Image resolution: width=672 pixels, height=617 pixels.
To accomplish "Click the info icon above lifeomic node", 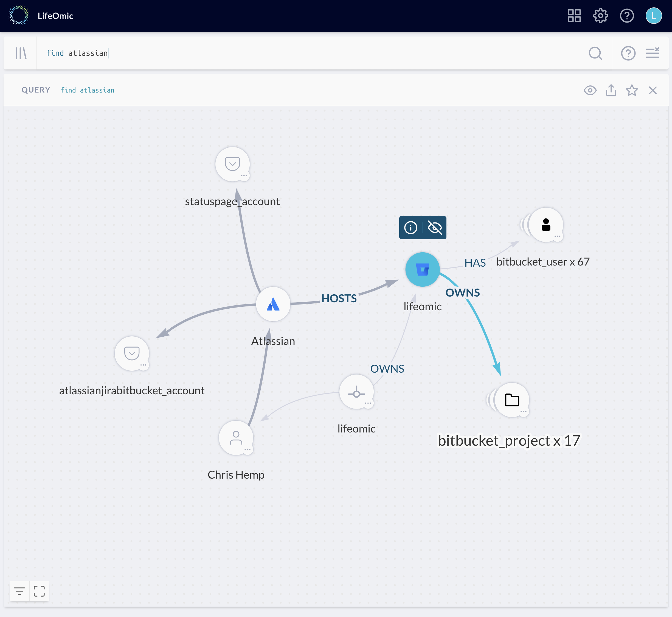I will tap(411, 228).
